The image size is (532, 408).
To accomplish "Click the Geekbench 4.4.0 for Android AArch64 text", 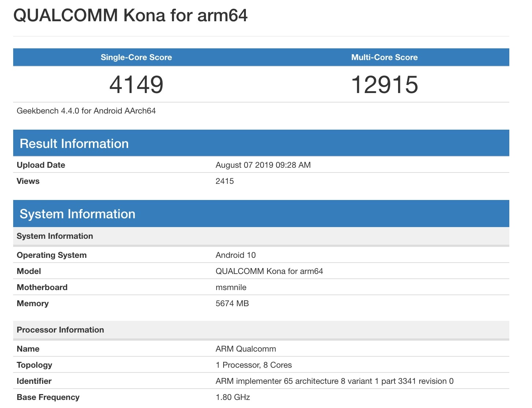I will pos(86,111).
